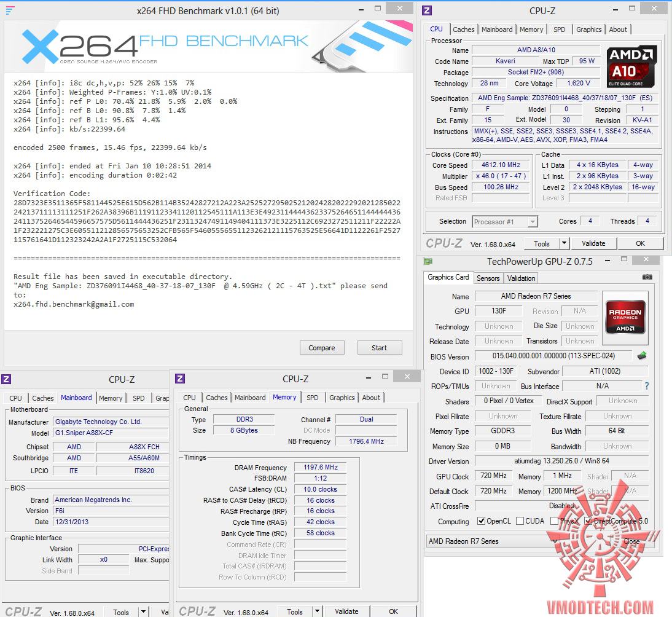Click the Specification field in CPU-Z
Image resolution: width=672 pixels, height=617 pixels.
tap(565, 98)
